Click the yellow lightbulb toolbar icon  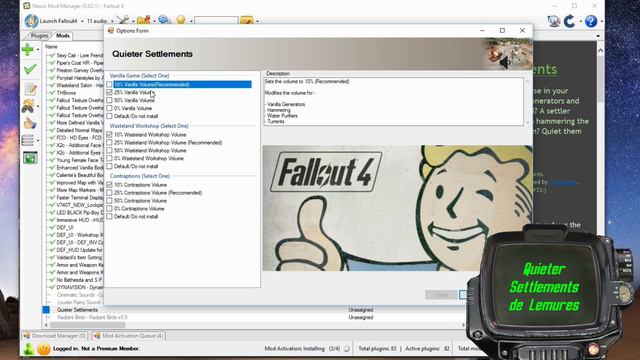pos(181,20)
